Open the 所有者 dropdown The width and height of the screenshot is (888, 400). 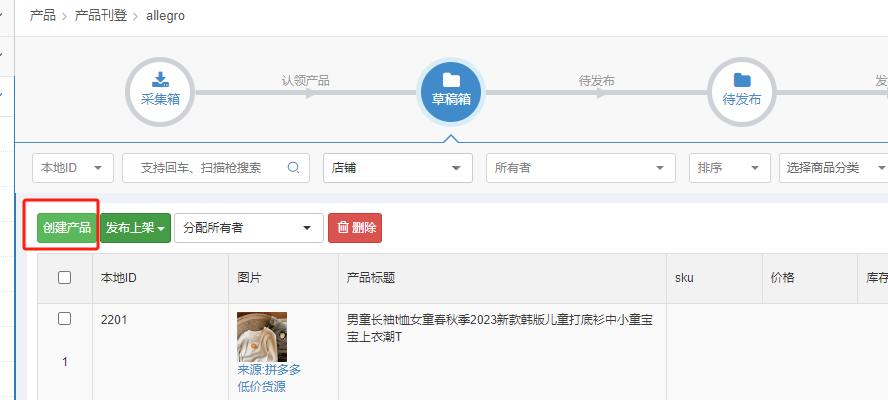pos(580,168)
